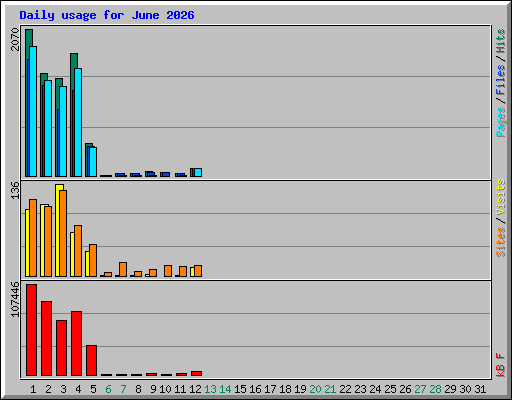
Task: Click the '107446' y-axis label
Action: point(15,299)
